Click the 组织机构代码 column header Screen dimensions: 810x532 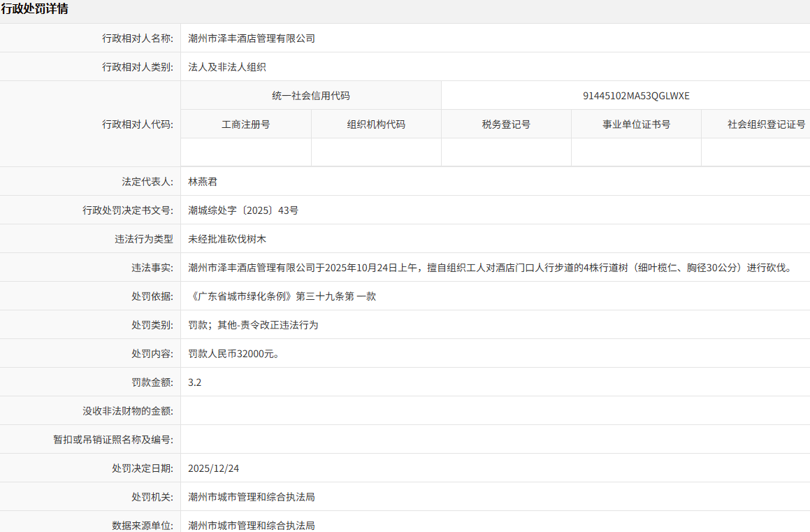coord(376,124)
